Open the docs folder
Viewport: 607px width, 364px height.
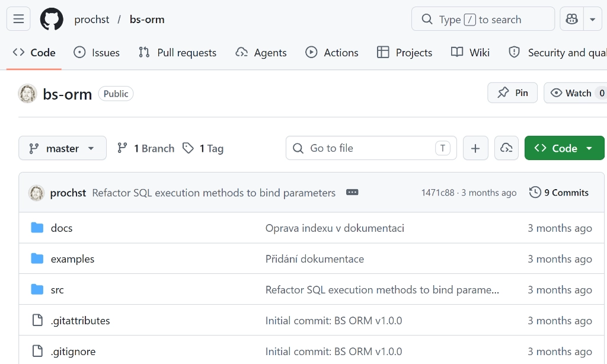[62, 228]
